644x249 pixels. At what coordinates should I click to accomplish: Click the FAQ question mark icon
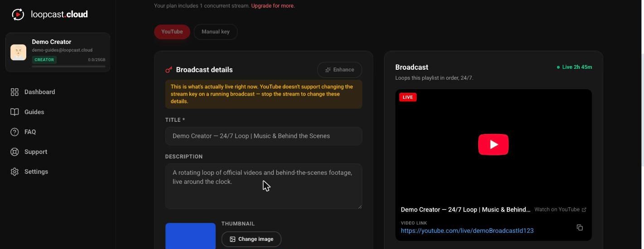(14, 132)
